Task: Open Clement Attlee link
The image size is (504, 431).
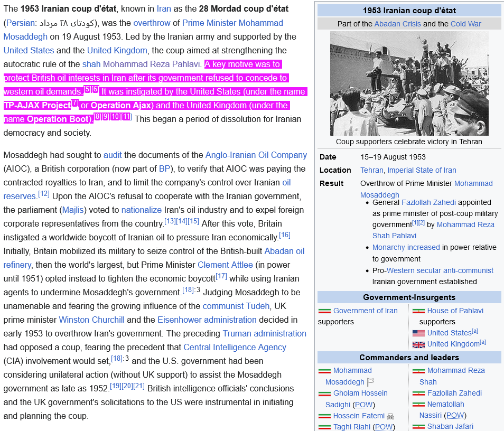Action: tap(226, 265)
